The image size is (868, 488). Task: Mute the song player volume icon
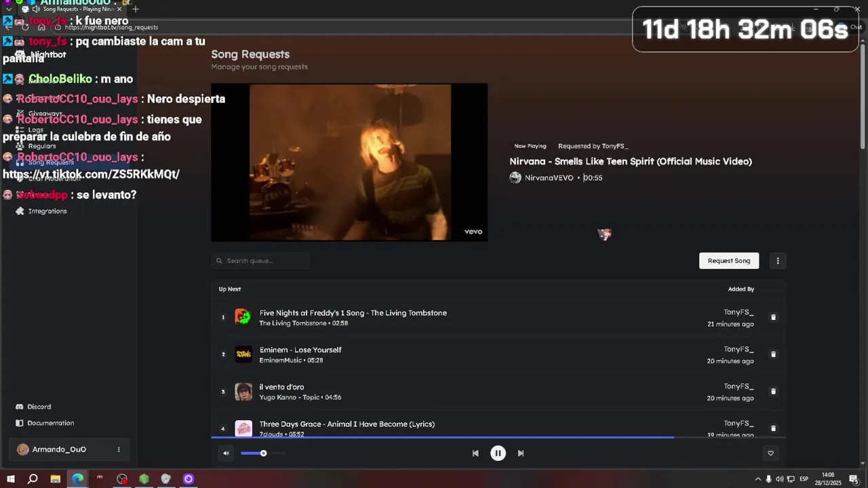226,453
